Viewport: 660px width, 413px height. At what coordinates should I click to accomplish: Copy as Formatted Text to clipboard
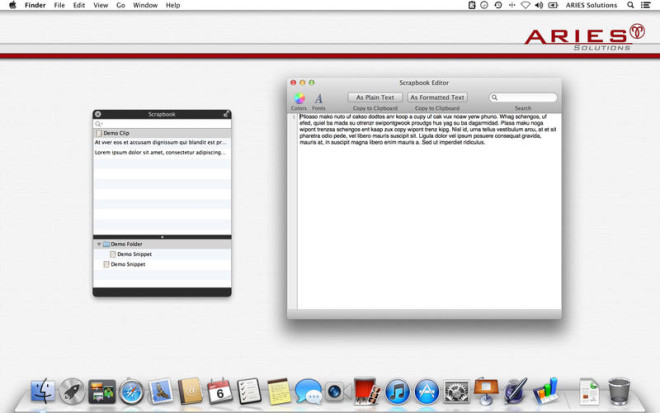[x=437, y=97]
